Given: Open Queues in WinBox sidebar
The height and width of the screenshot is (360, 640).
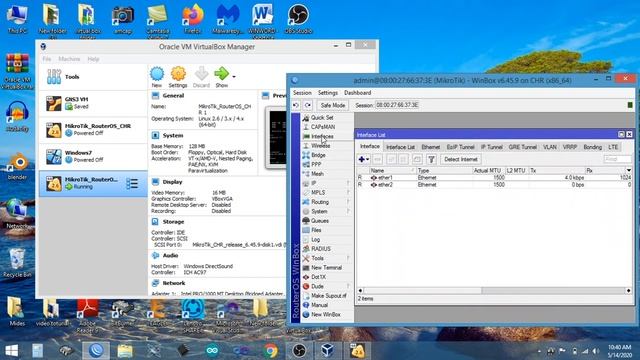Looking at the screenshot, I should 320,221.
